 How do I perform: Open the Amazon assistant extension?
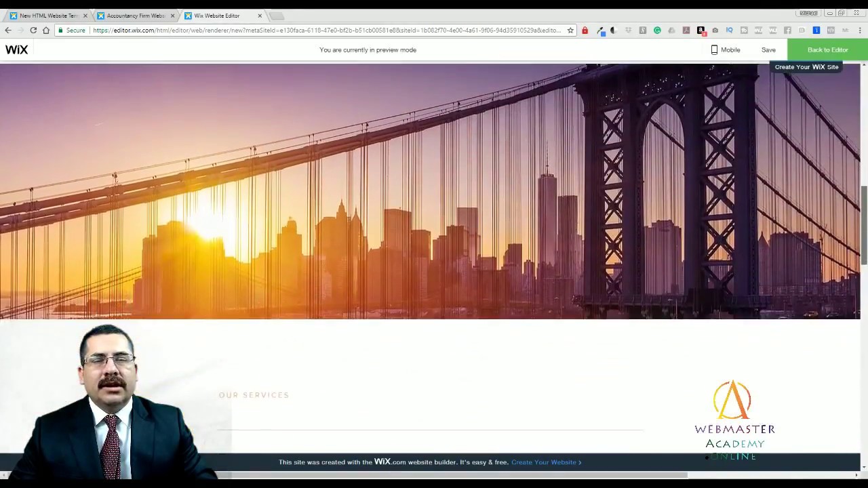[x=701, y=30]
